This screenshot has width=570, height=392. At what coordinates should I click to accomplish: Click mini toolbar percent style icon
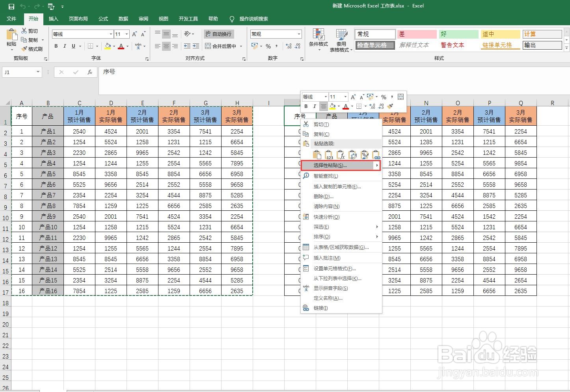point(384,97)
